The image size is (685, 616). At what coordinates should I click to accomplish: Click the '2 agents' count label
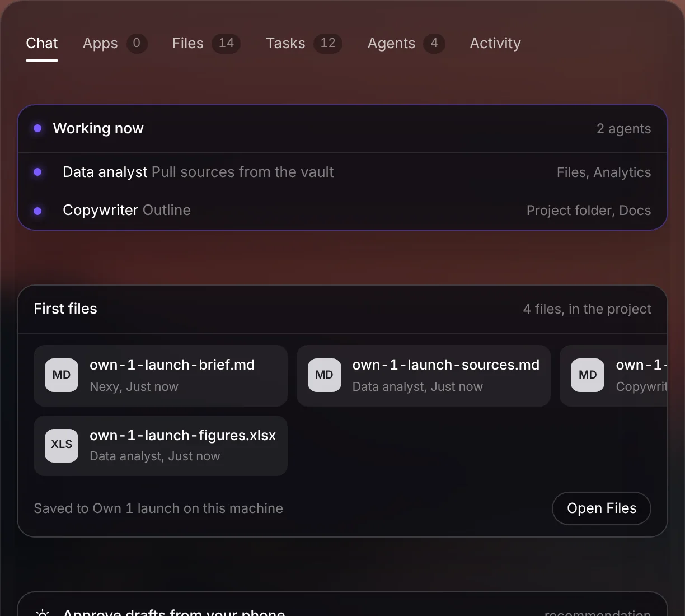(624, 129)
